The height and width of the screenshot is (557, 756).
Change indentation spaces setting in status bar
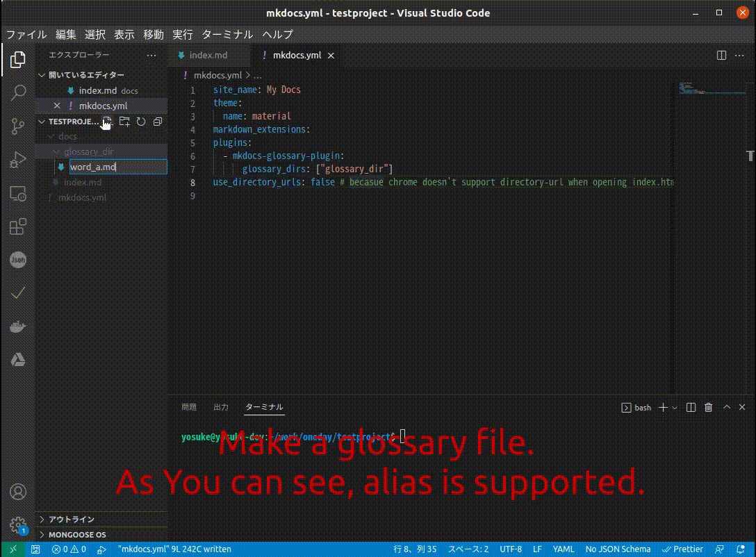[468, 549]
